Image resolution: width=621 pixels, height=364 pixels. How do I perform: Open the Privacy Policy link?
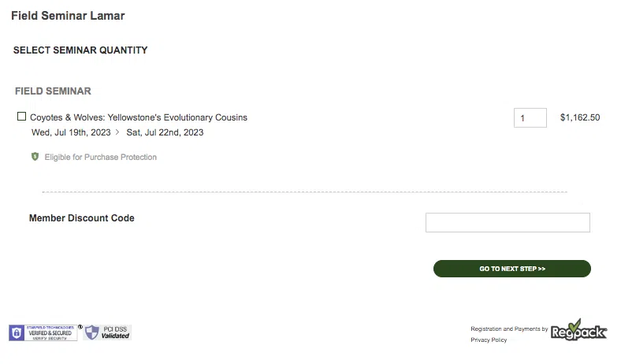tap(489, 340)
